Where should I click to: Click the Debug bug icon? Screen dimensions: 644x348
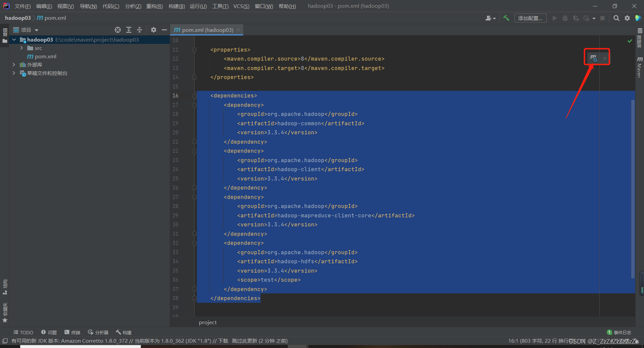pyautogui.click(x=565, y=18)
